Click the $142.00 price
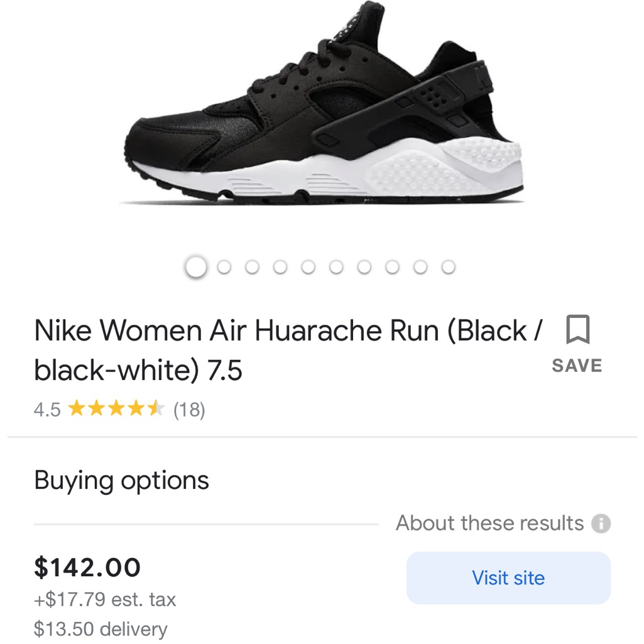The height and width of the screenshot is (644, 644). click(88, 569)
